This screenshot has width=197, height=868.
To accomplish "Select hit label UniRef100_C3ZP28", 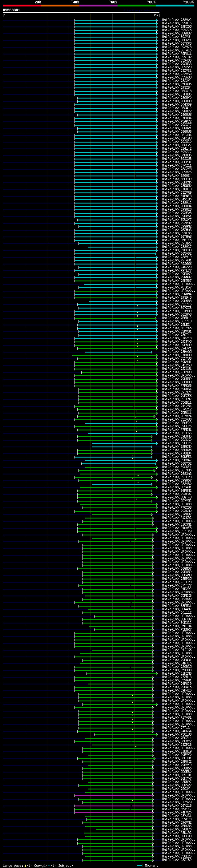I will [x=176, y=745].
